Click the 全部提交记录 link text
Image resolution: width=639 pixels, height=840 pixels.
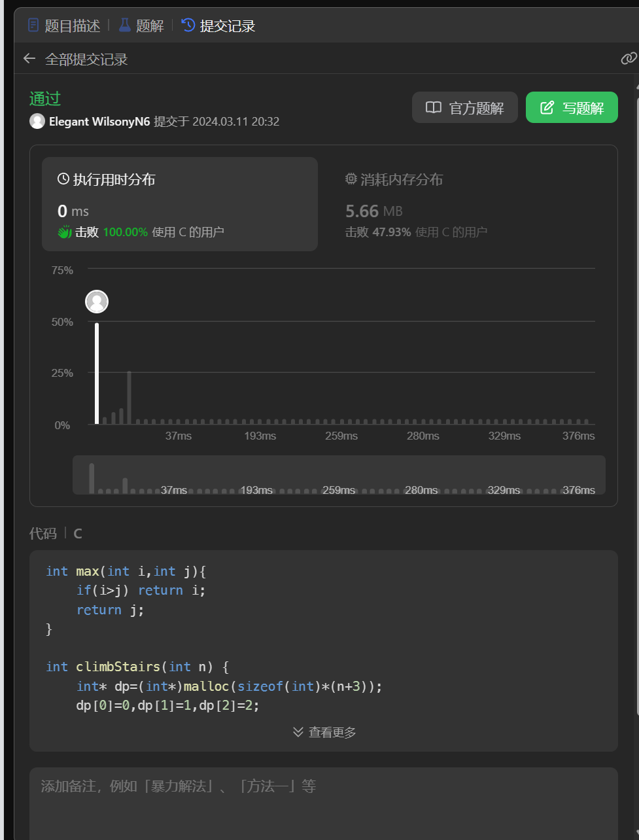(86, 60)
